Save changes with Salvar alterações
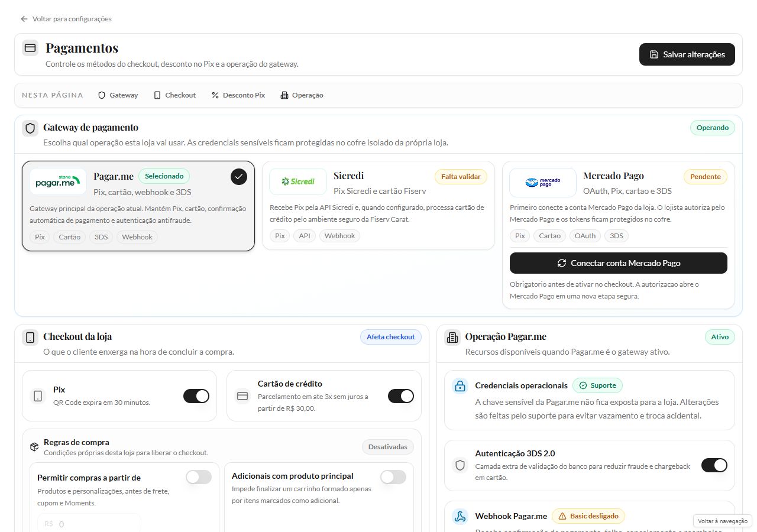Image resolution: width=757 pixels, height=532 pixels. pos(687,54)
